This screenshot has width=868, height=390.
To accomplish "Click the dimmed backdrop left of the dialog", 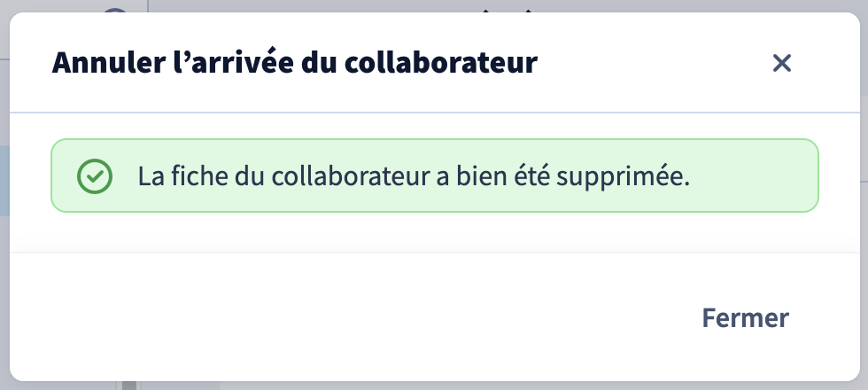I will [x=4, y=277].
